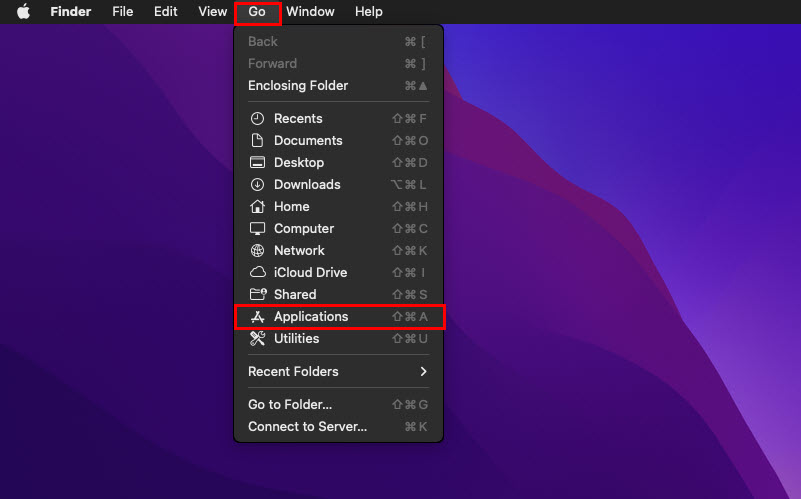Screen dimensions: 801x499
Task: Select the Network menu entry
Action: [338, 250]
